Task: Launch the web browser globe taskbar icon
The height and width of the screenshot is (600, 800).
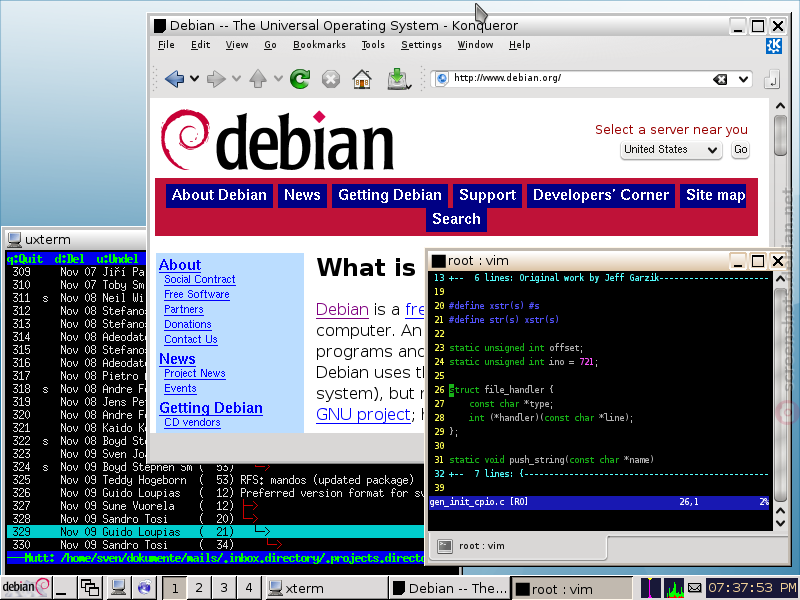Action: [x=144, y=588]
